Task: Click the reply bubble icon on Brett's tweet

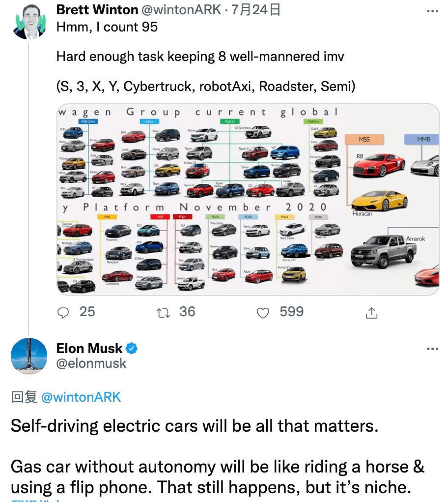Action: coord(63,312)
